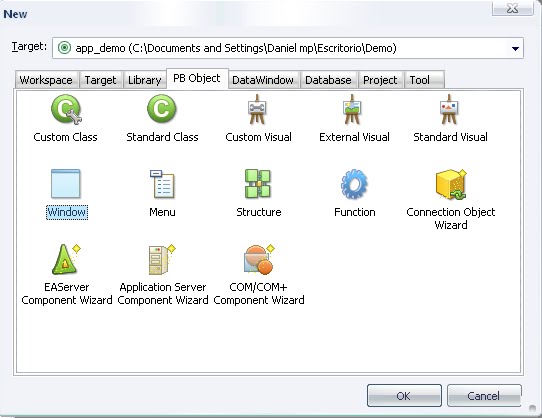The height and width of the screenshot is (418, 542).
Task: Switch to the Workspace tab
Action: tap(46, 80)
